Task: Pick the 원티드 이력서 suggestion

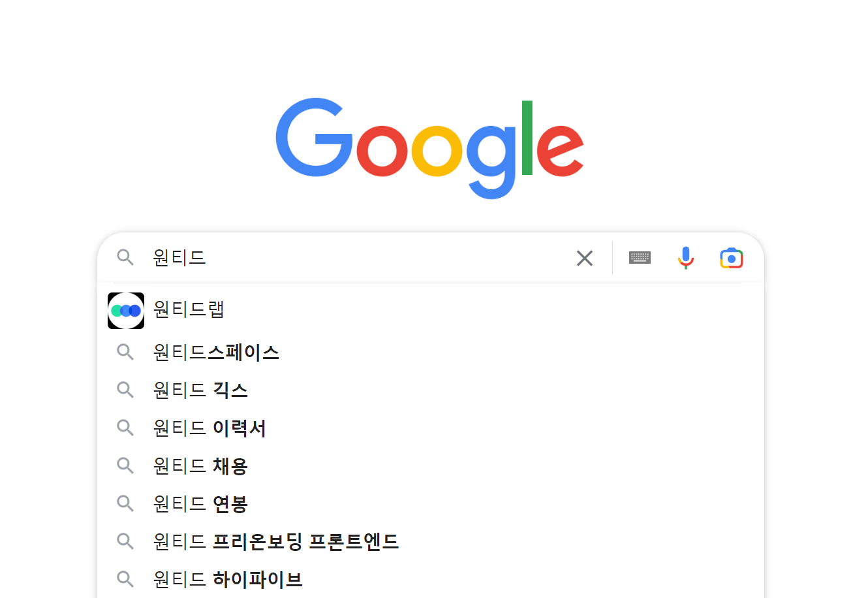Action: [x=210, y=428]
